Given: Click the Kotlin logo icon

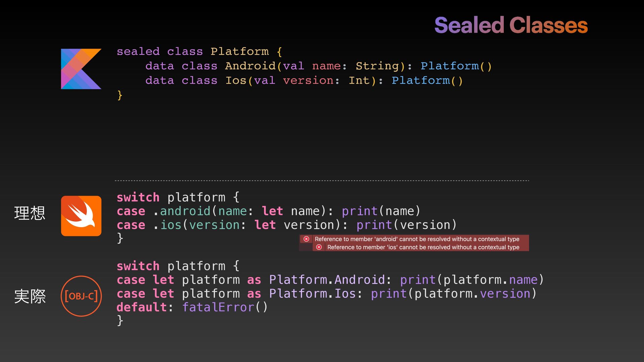Looking at the screenshot, I should (x=81, y=69).
